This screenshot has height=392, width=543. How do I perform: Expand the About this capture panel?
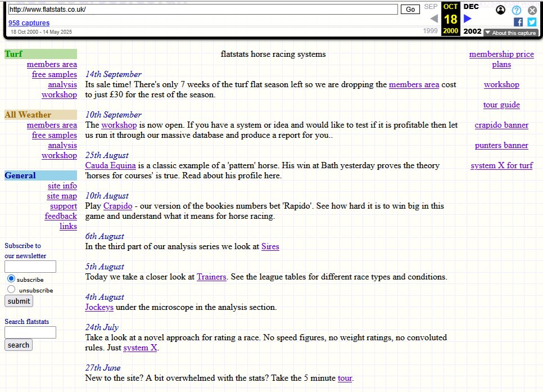(x=511, y=33)
